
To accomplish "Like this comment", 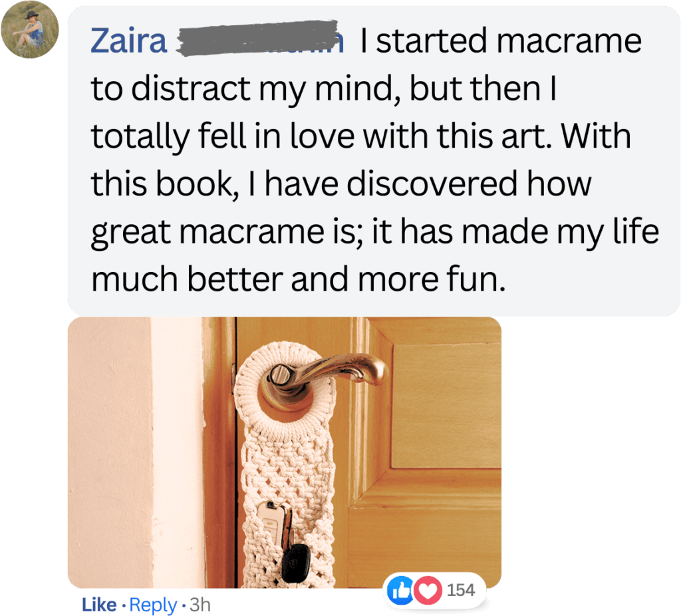I will tap(99, 604).
